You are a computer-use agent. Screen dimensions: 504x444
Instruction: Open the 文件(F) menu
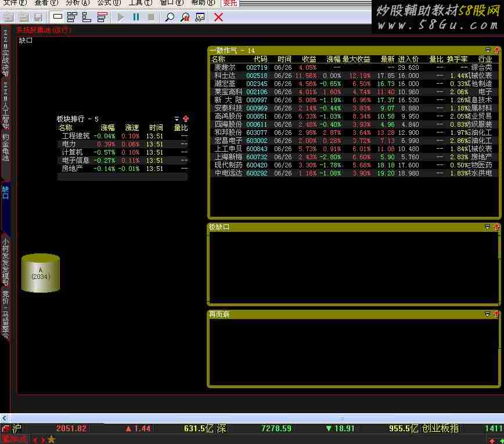click(15, 2)
